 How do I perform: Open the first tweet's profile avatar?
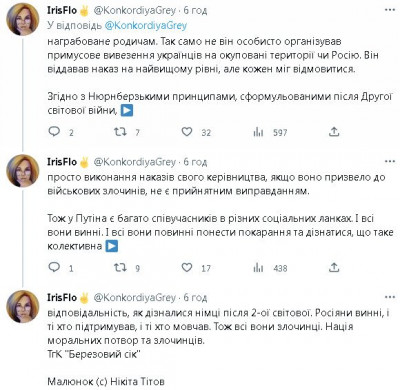23,20
